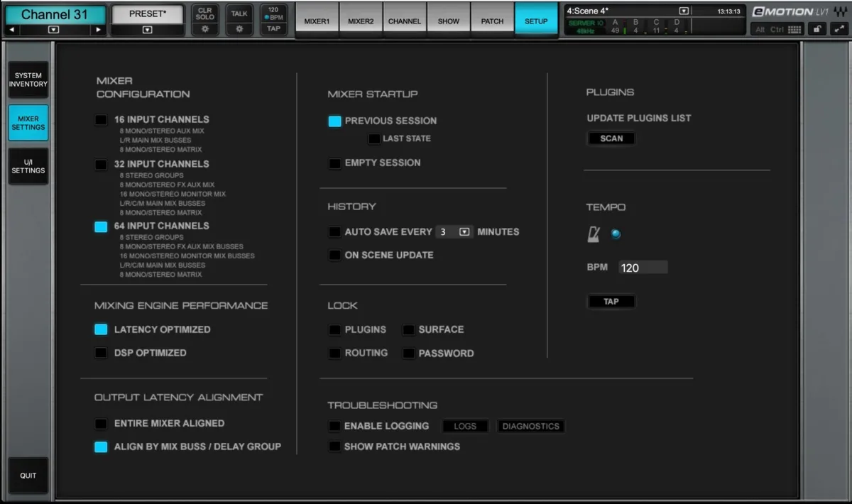The width and height of the screenshot is (852, 504).
Task: Select the 64 INPUT CHANNELS configuration
Action: coord(101,226)
